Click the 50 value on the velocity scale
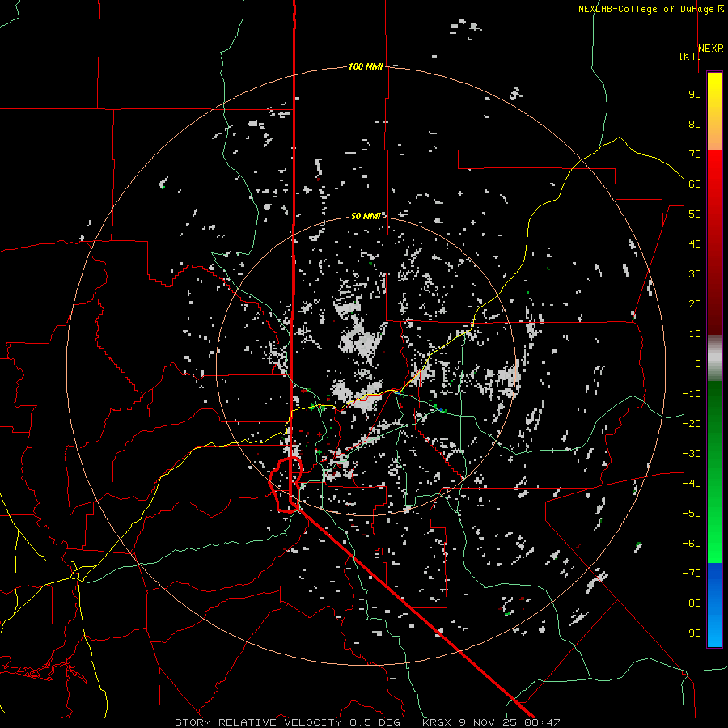The height and width of the screenshot is (728, 728). point(695,214)
